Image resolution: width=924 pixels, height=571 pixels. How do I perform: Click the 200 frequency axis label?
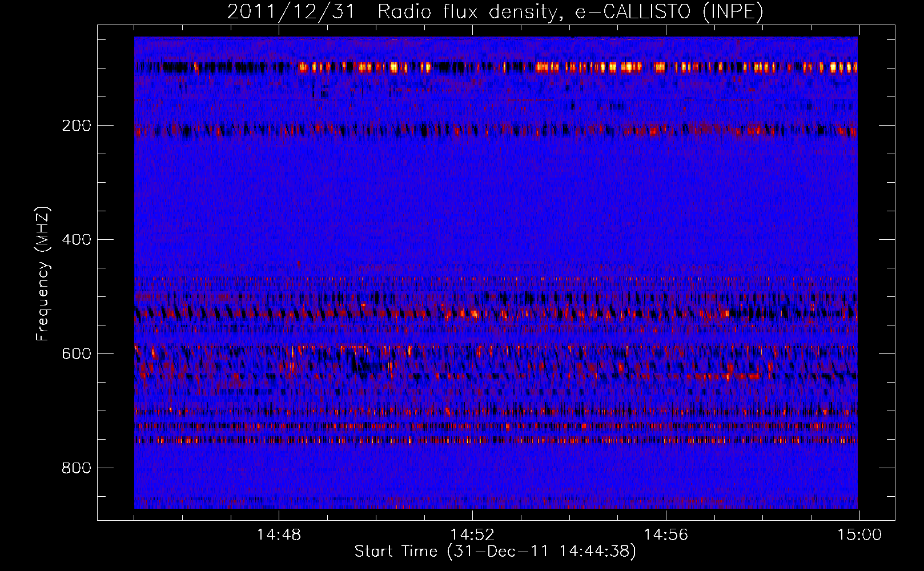(x=77, y=126)
